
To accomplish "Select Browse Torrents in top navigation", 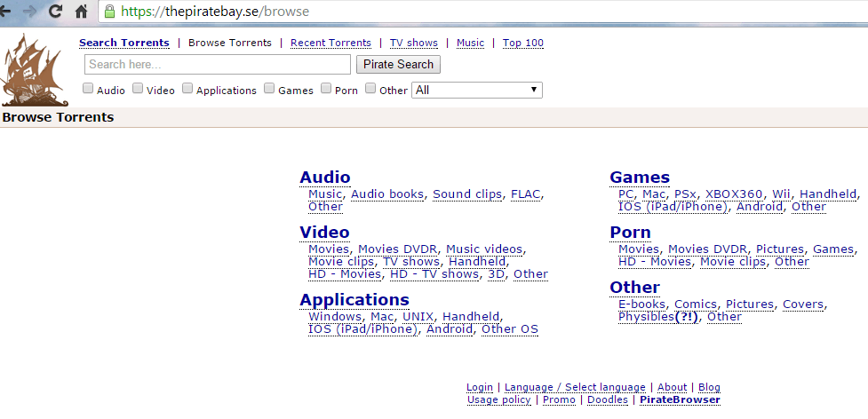I will [x=230, y=43].
